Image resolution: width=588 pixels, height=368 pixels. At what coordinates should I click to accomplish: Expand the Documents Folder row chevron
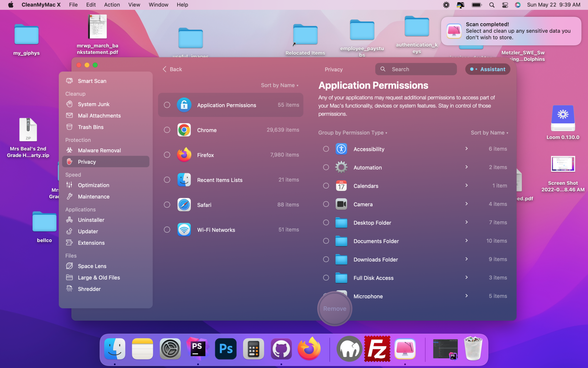point(467,241)
